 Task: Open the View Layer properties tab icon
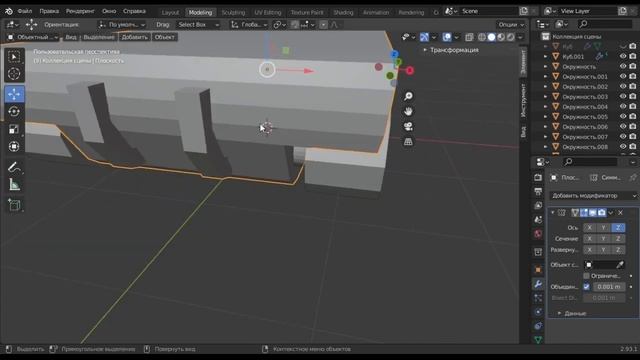pos(538,205)
